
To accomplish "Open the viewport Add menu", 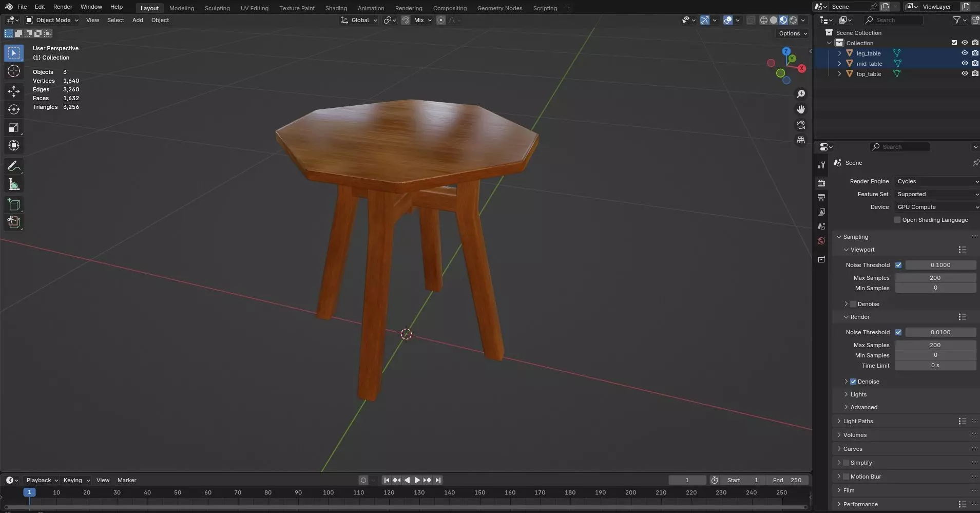I will tap(138, 20).
